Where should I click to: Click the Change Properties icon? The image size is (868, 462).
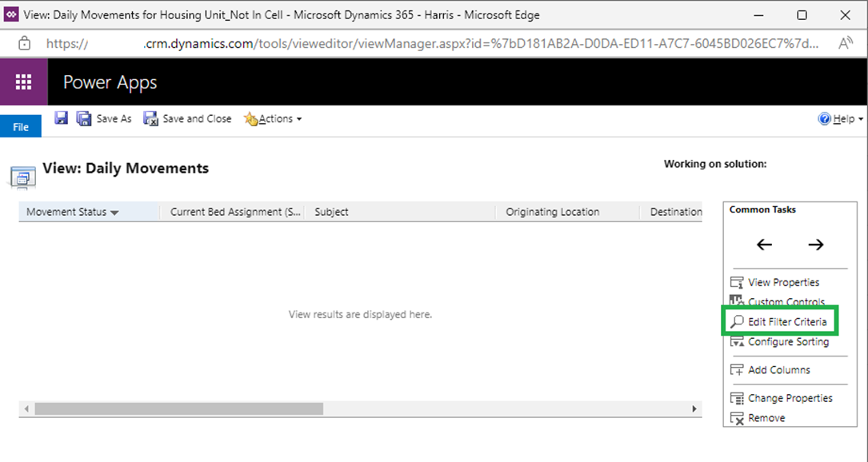[x=737, y=398]
